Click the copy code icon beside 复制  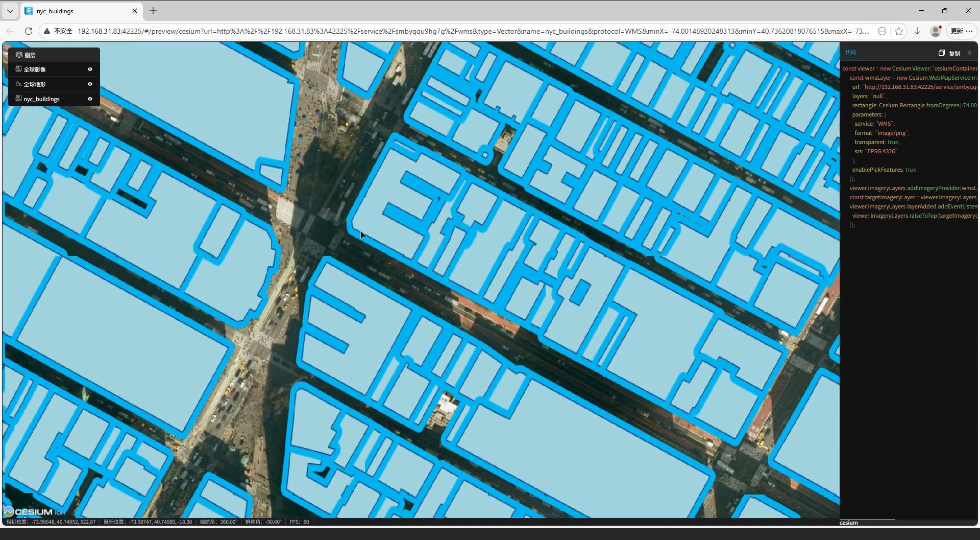pos(941,53)
